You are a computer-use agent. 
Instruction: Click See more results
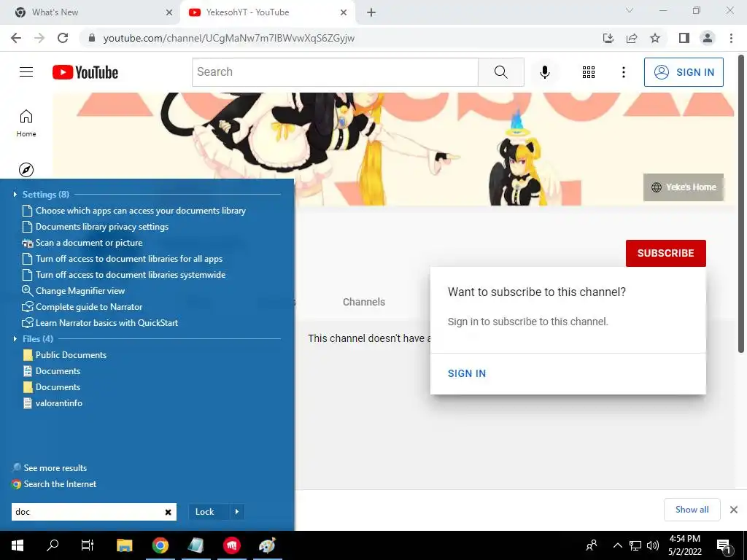click(55, 467)
